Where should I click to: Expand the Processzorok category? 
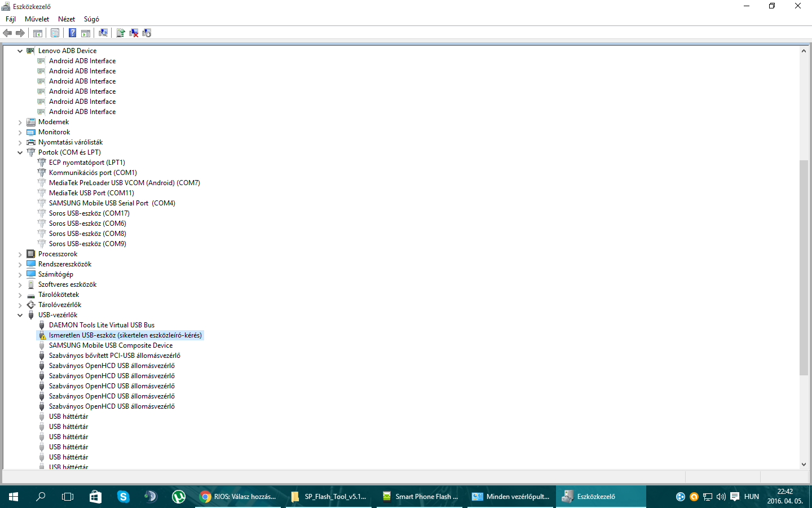click(x=20, y=254)
